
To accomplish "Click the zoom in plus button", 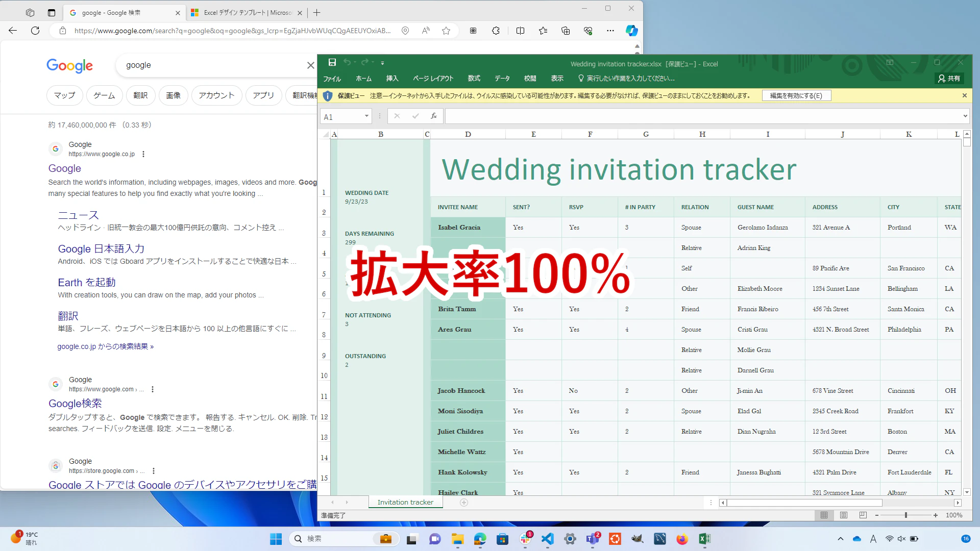I will (936, 515).
